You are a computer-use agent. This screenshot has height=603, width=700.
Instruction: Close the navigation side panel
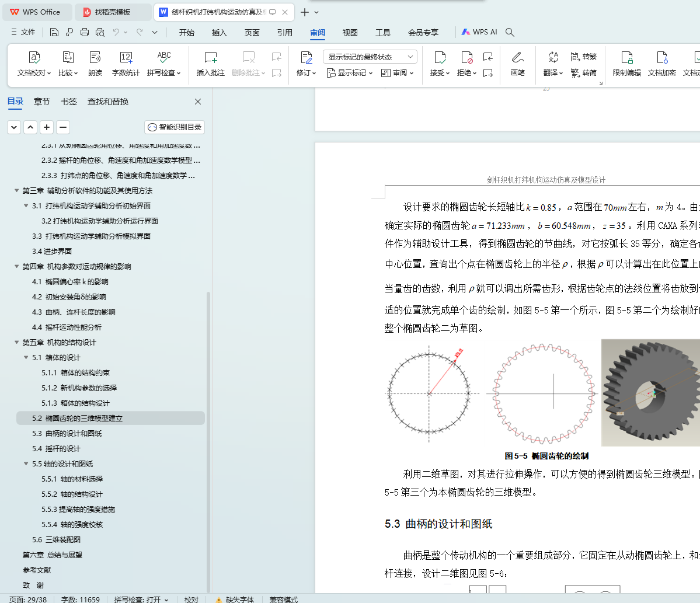198,102
